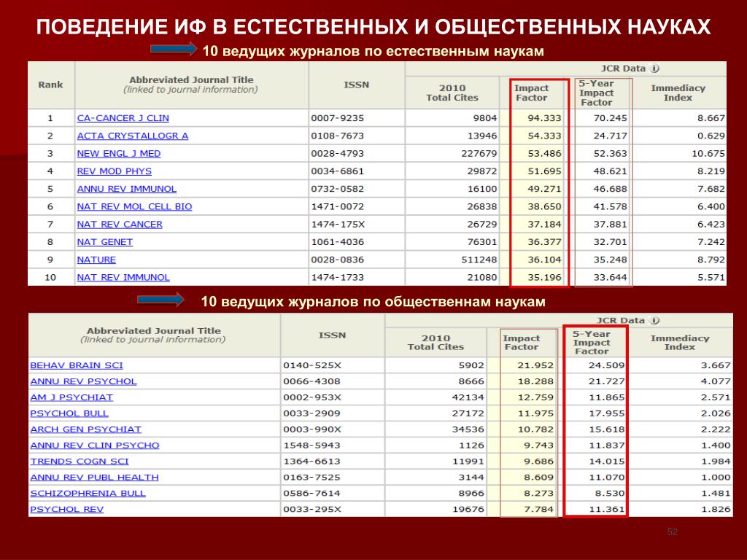Open PSYCHOL REV journal link
Screen dimensions: 747x560
pos(66,509)
